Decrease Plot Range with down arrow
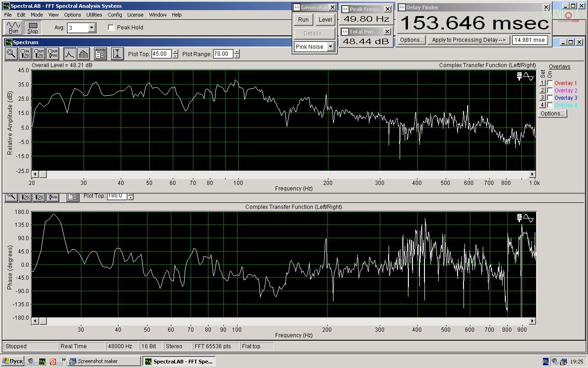Screen dimensions: 588x368 click(x=237, y=56)
